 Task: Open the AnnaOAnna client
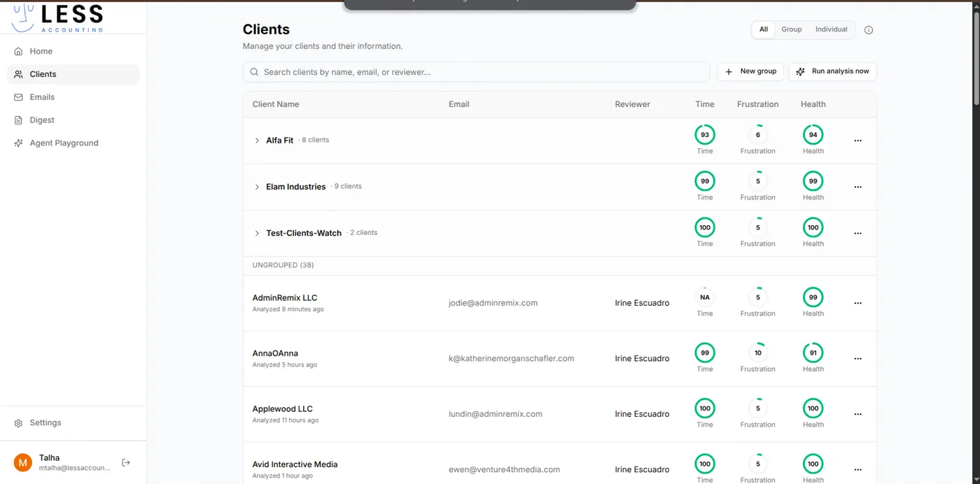[x=275, y=353]
